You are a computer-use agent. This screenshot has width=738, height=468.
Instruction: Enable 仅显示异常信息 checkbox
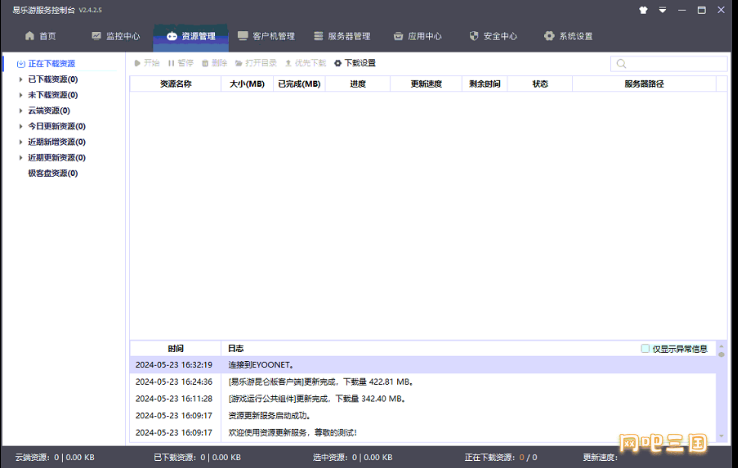(646, 349)
